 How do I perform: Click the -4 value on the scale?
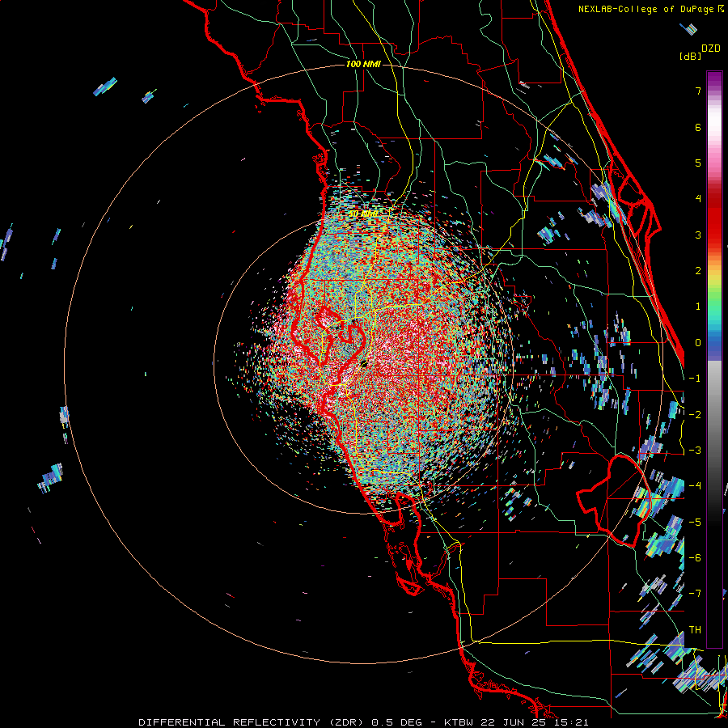point(695,486)
